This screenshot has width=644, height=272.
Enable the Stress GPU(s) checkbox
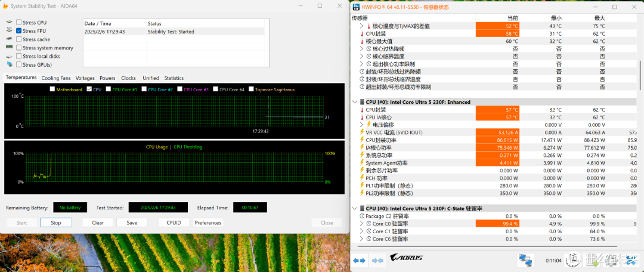click(19, 64)
